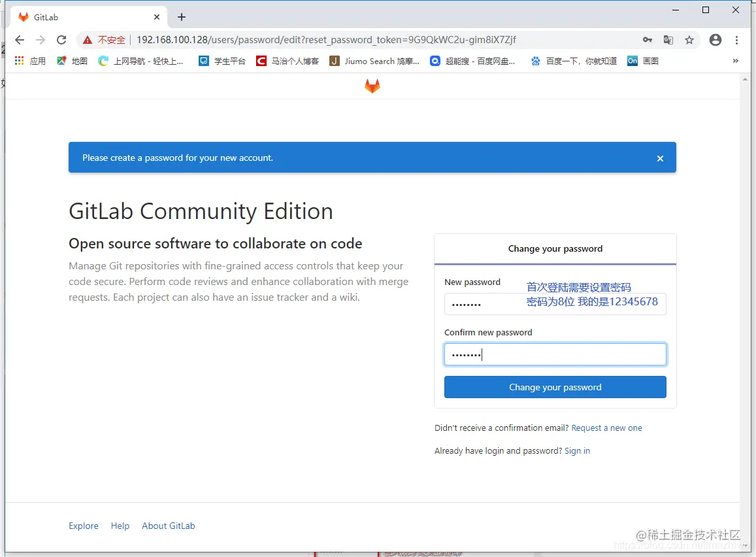
Task: Open the Explore footer link
Action: 84,526
